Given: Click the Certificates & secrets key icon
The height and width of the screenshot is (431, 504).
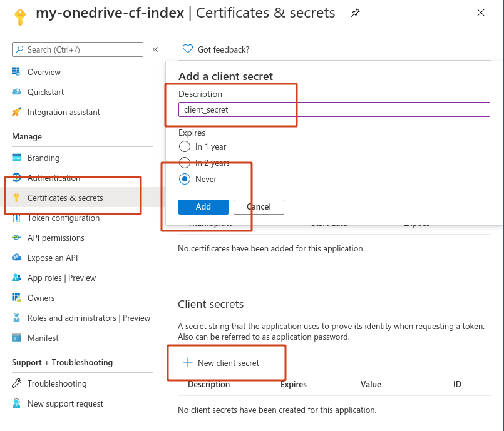Looking at the screenshot, I should click(16, 197).
